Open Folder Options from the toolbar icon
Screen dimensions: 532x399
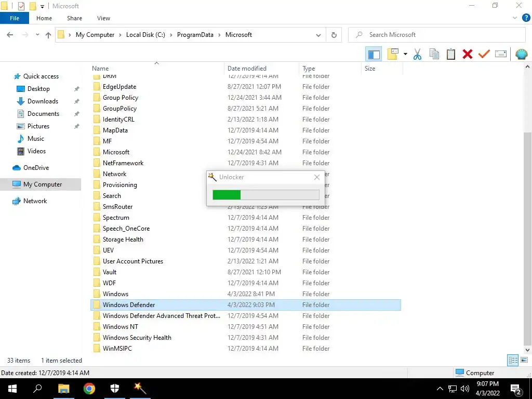coord(393,54)
